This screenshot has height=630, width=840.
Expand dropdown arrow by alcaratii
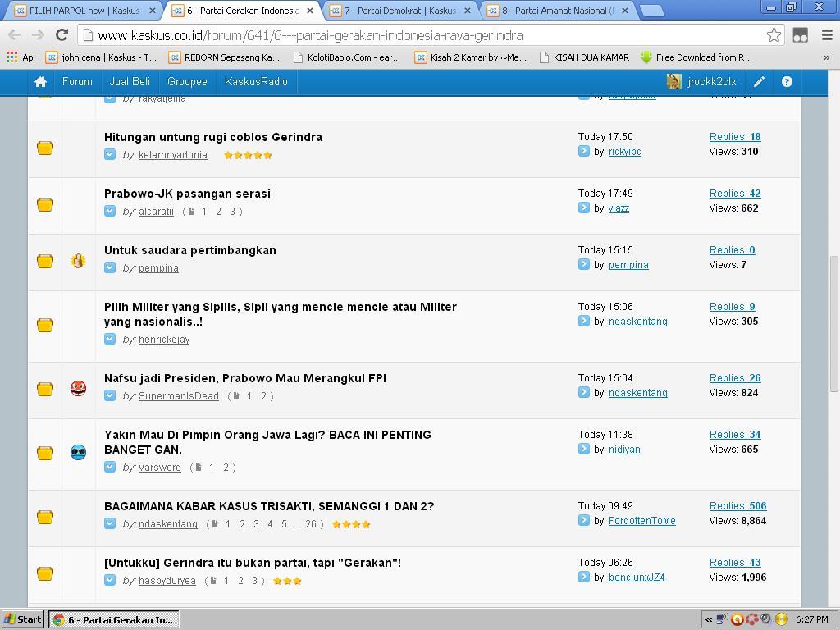[x=110, y=211]
